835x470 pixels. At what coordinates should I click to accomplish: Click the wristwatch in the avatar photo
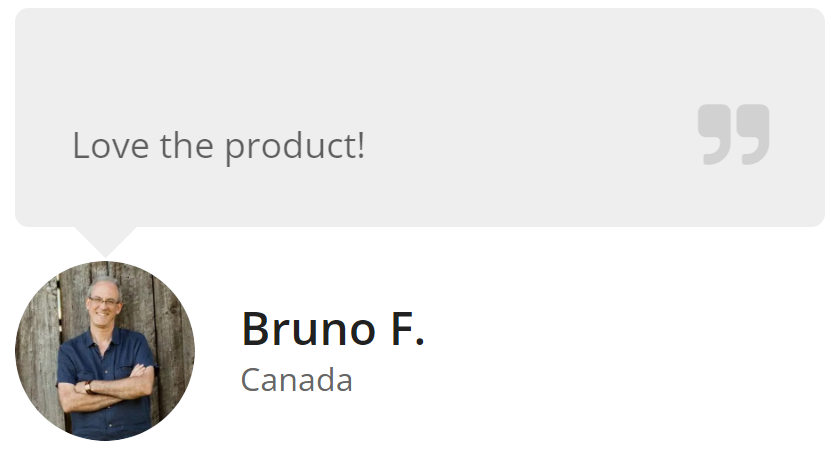click(89, 385)
